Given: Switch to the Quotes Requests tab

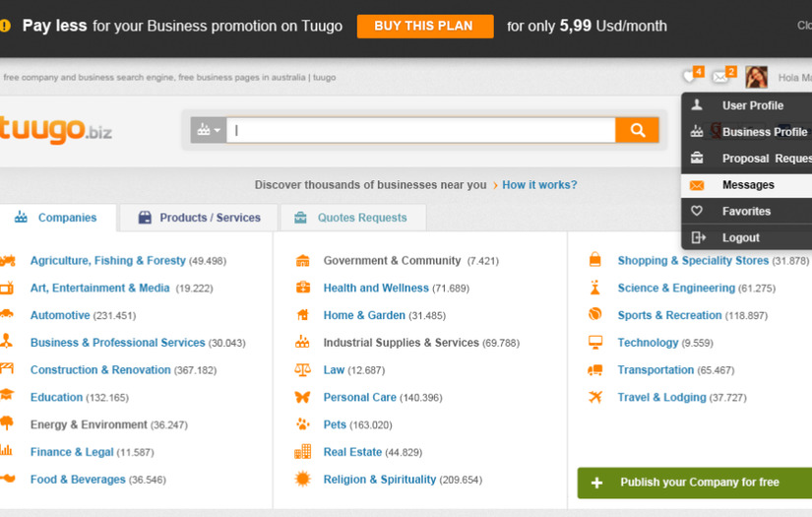Looking at the screenshot, I should (353, 218).
